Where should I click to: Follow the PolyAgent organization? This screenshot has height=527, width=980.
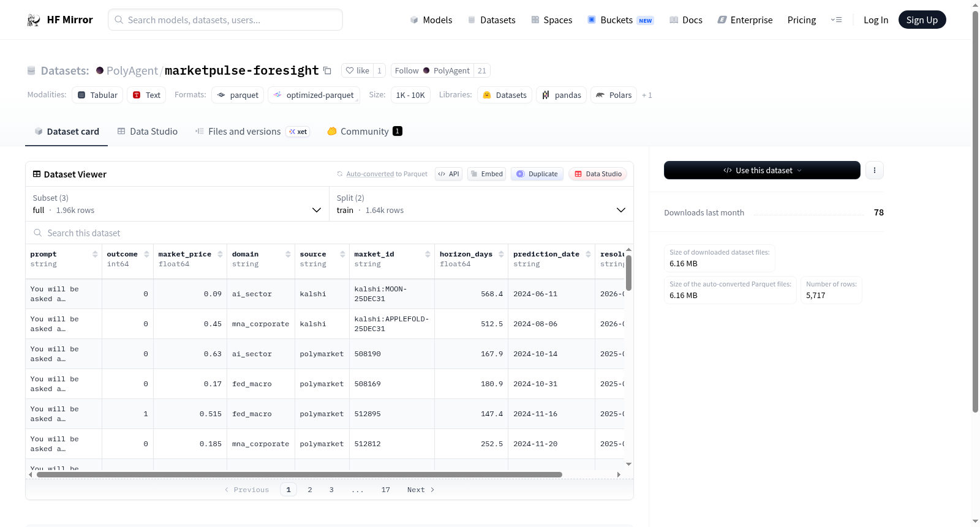[x=432, y=71]
